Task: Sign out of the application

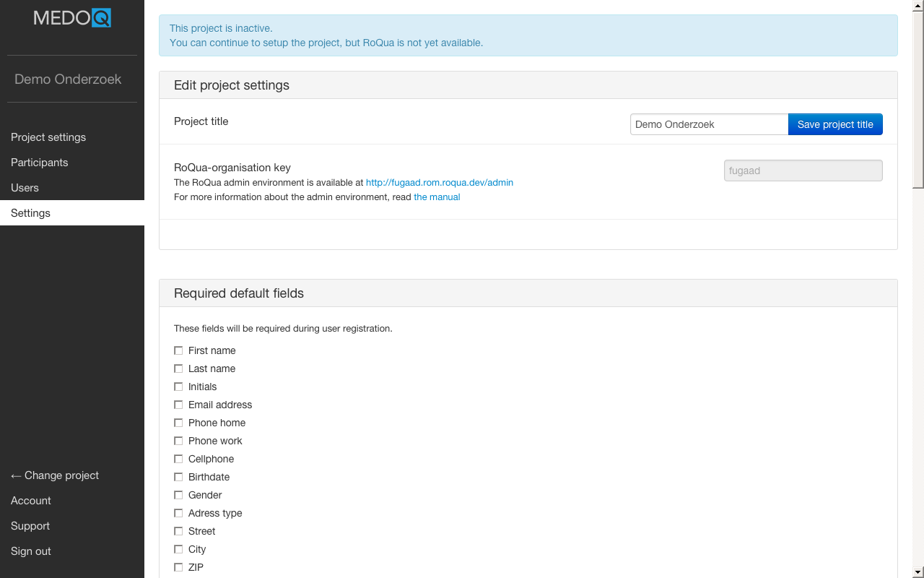Action: tap(31, 551)
